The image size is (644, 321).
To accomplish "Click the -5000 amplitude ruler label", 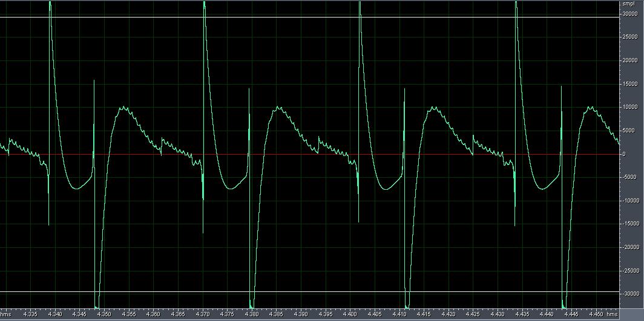I will [x=631, y=178].
